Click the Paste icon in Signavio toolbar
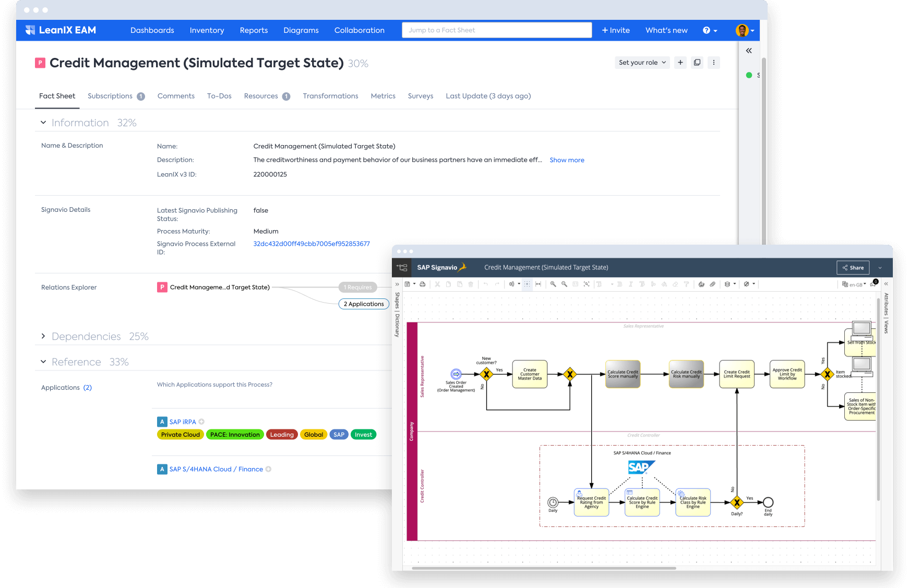909x588 pixels. (460, 284)
